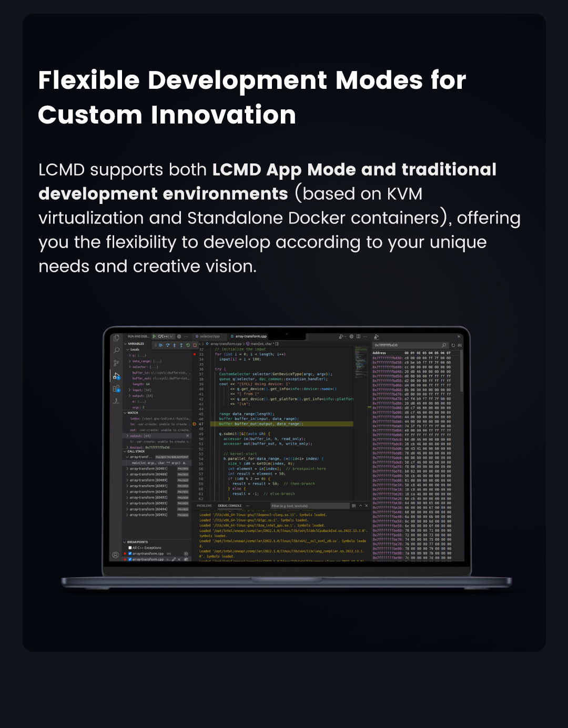Open Search from the activity bar
This screenshot has height=728, width=568.
point(116,351)
